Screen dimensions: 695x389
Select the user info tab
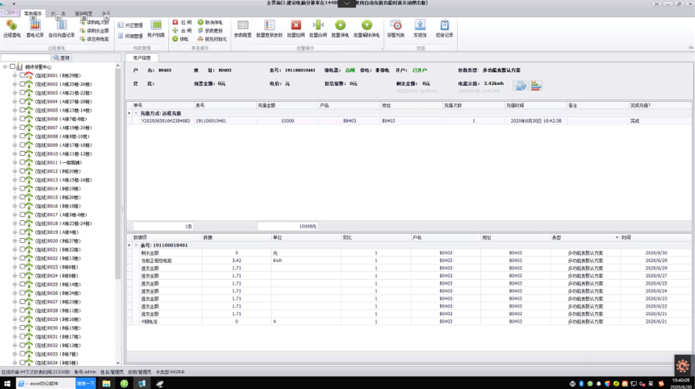[x=142, y=58]
